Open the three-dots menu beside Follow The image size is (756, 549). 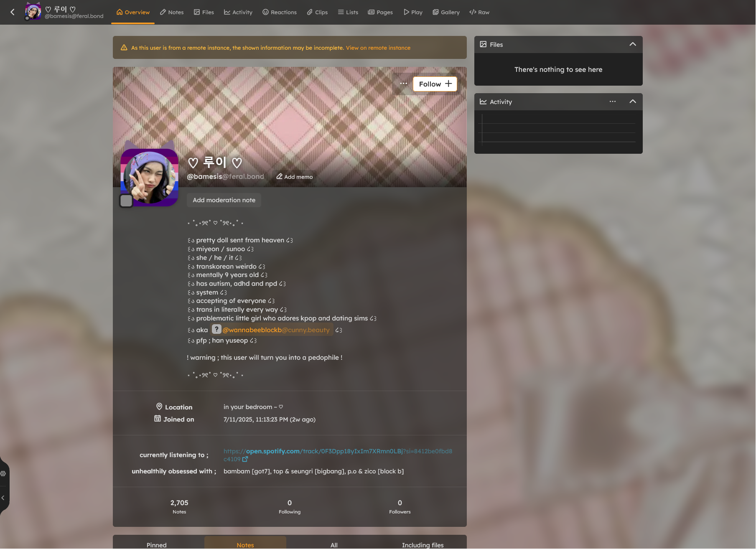coord(403,84)
